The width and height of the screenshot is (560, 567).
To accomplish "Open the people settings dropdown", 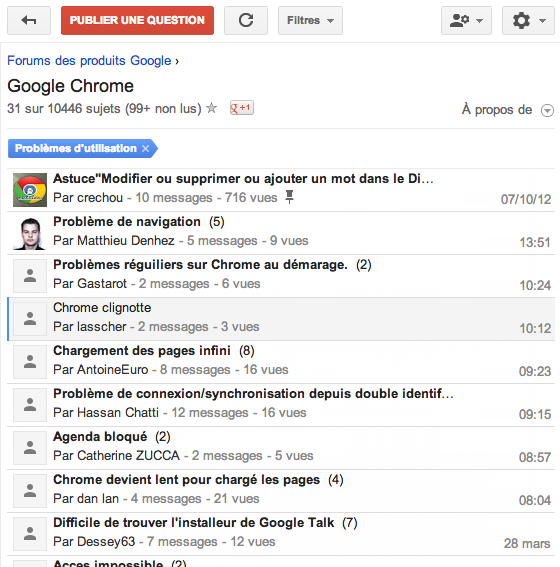I will coord(466,20).
